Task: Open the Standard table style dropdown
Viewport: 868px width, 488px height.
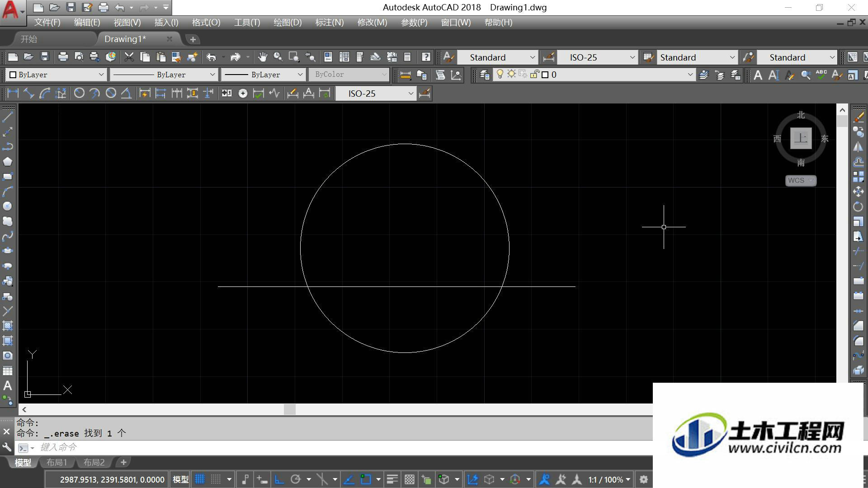Action: tap(698, 57)
